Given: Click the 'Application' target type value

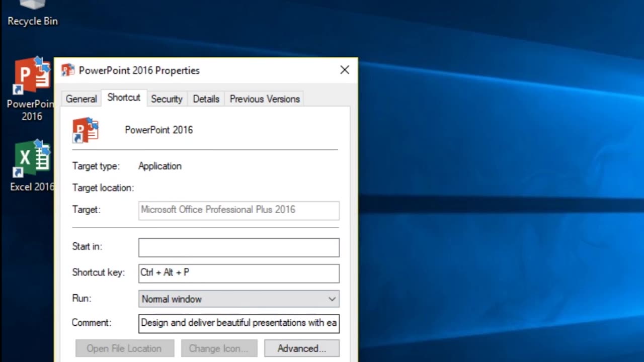Looking at the screenshot, I should [160, 166].
